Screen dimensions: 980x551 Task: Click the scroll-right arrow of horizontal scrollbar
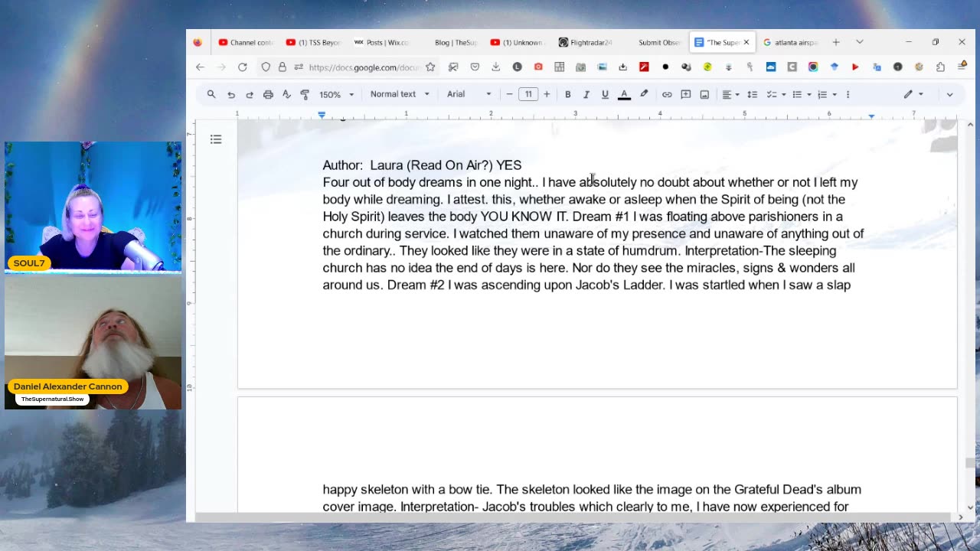point(961,517)
